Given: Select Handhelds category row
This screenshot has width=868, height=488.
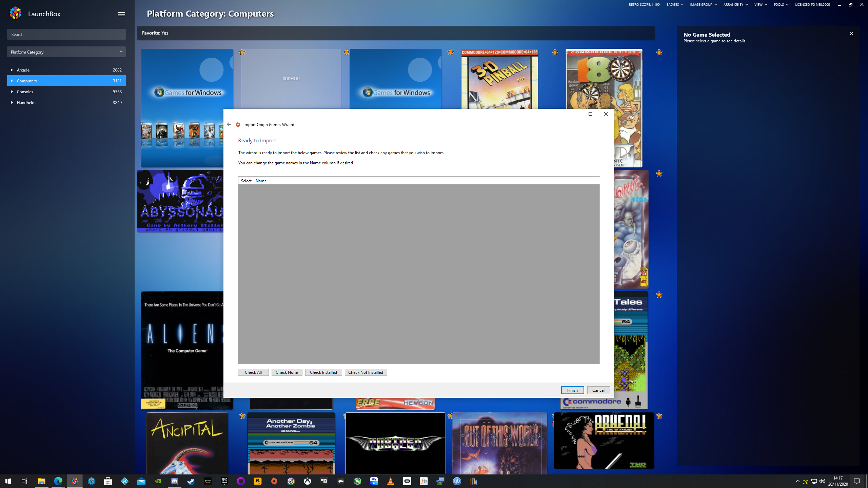Looking at the screenshot, I should pos(66,102).
